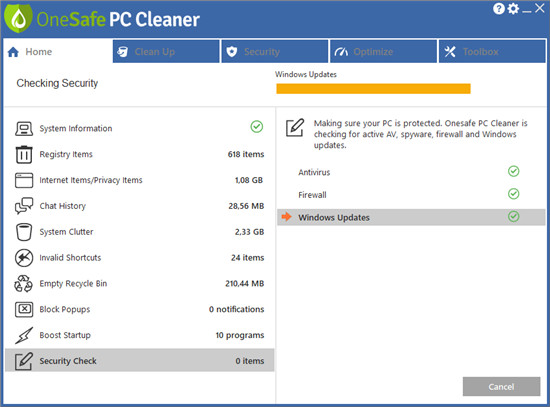Click the Boost Startup lightning icon
This screenshot has height=407, width=550.
[x=24, y=335]
